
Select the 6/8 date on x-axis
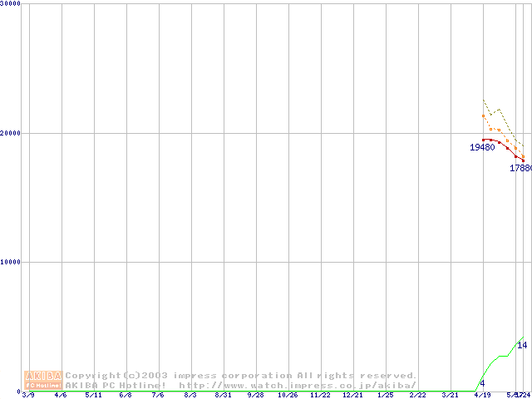(126, 395)
